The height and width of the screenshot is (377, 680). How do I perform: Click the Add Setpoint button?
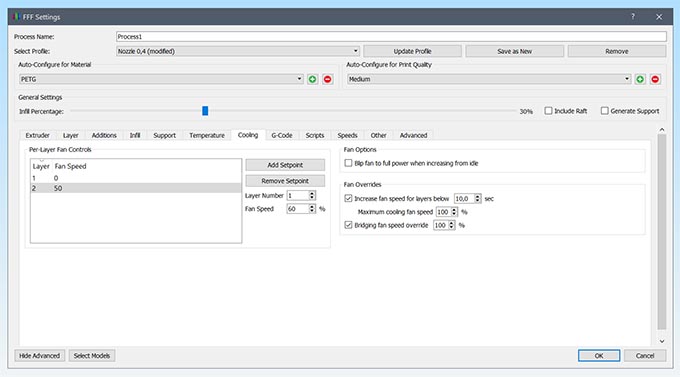click(x=285, y=165)
